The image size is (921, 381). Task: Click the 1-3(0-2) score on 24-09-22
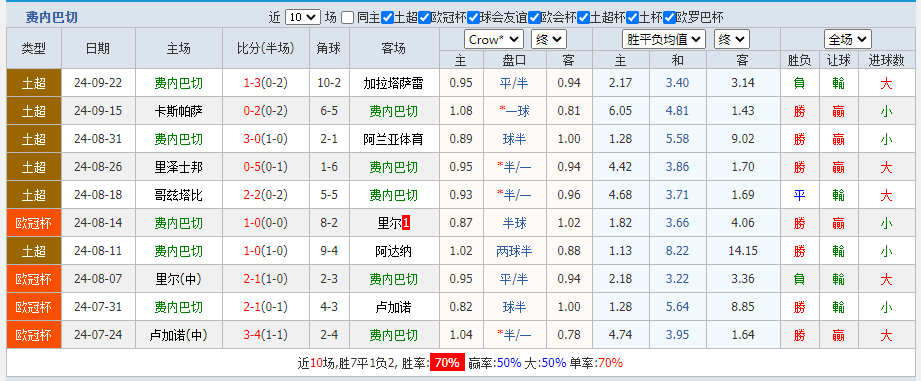(265, 83)
